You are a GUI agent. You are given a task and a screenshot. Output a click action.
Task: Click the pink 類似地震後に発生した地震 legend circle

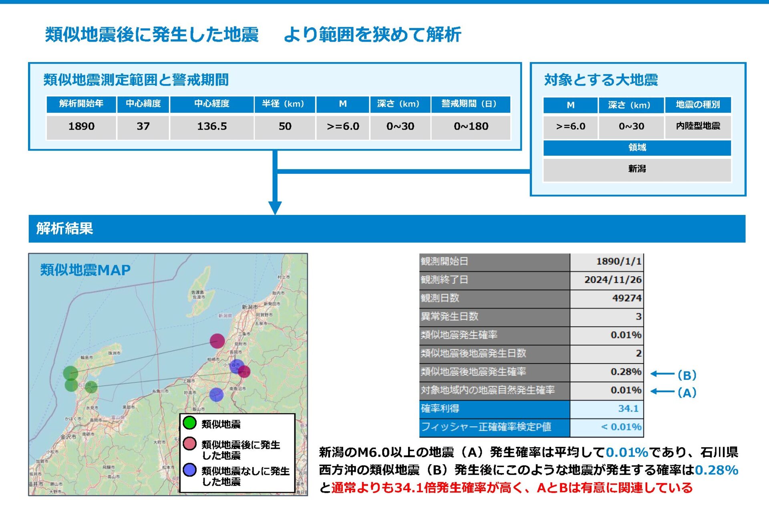189,444
